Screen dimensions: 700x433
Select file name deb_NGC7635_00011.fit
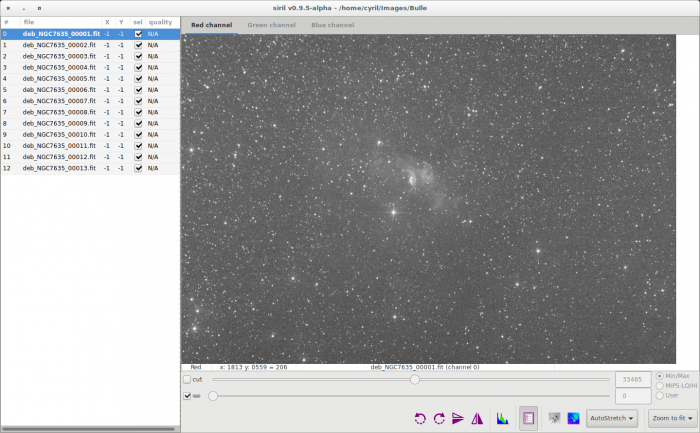pyautogui.click(x=59, y=146)
